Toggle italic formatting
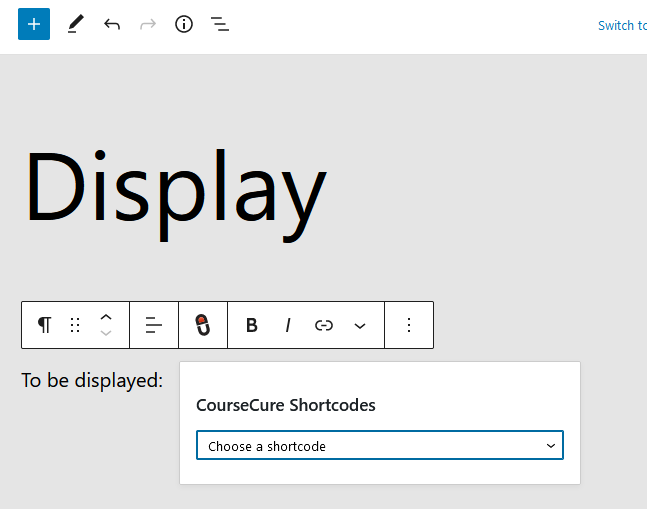 pyautogui.click(x=288, y=325)
